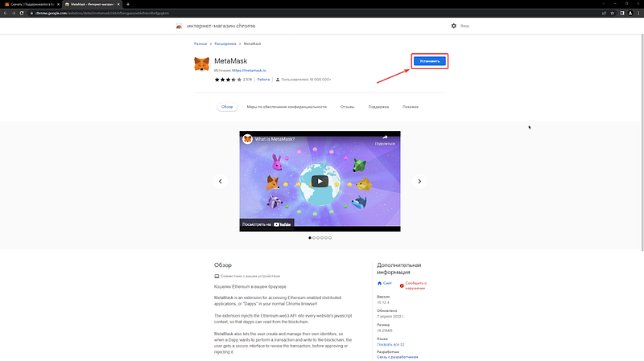Click the Поделиться share icon on video
Image resolution: width=644 pixels, height=361 pixels.
click(385, 139)
